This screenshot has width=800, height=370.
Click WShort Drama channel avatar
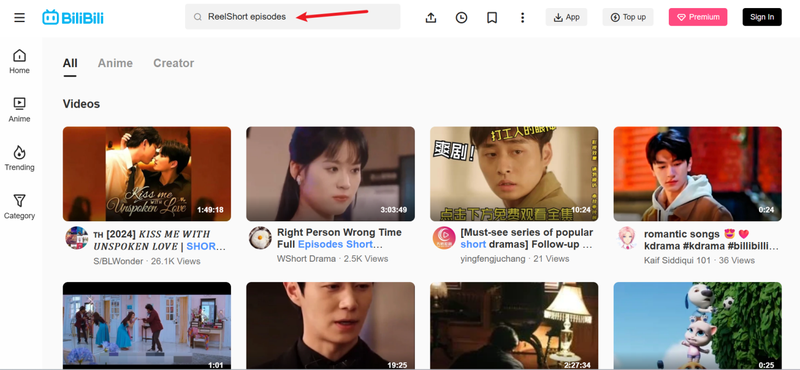(x=260, y=238)
